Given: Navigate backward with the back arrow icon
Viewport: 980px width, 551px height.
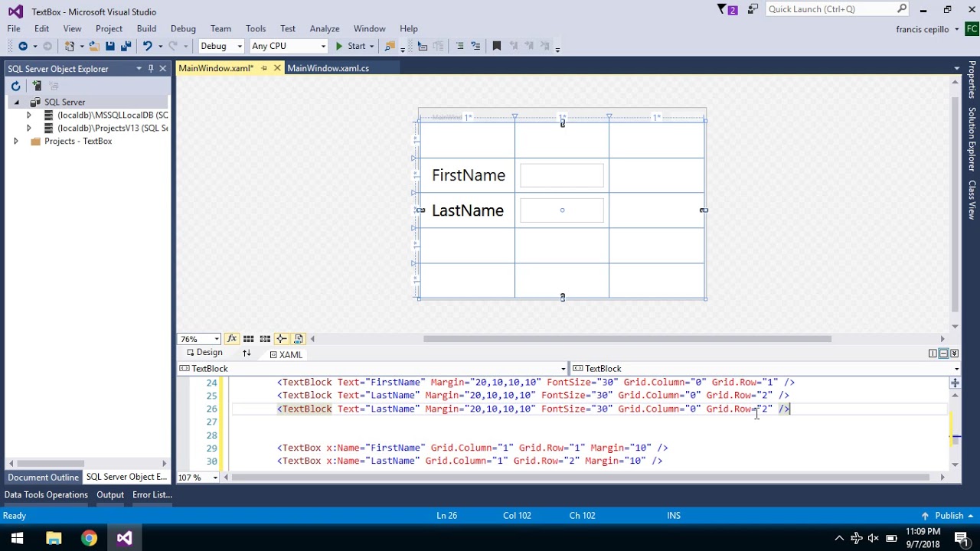Looking at the screenshot, I should pos(23,46).
